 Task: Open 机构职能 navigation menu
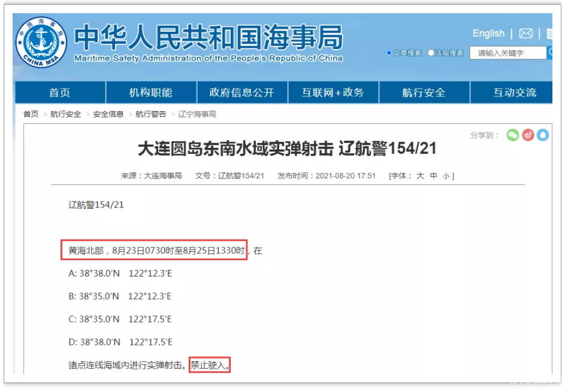[x=151, y=93]
